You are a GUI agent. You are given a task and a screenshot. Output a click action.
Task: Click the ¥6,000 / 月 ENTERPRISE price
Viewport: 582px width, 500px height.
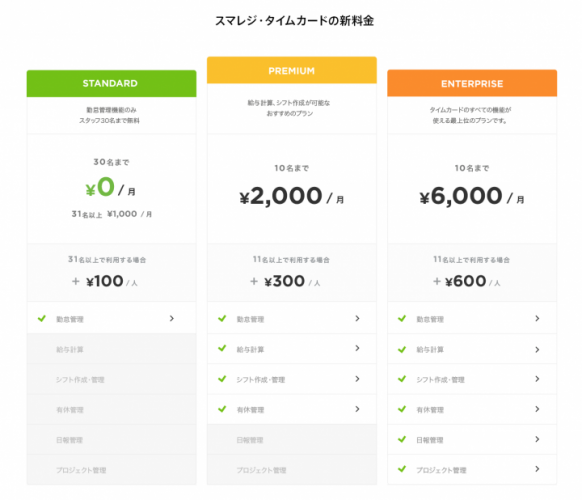point(472,196)
